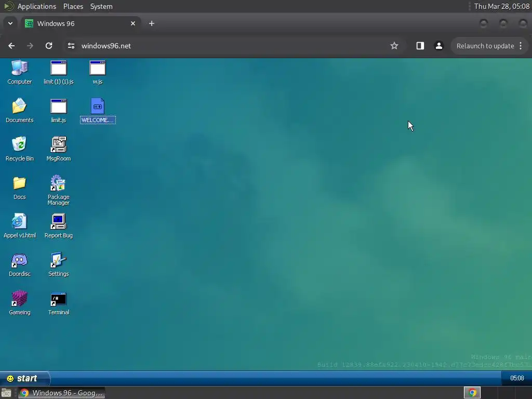The width and height of the screenshot is (532, 399).
Task: Click the Chrome workspace icon in bottom panel
Action: click(x=472, y=393)
